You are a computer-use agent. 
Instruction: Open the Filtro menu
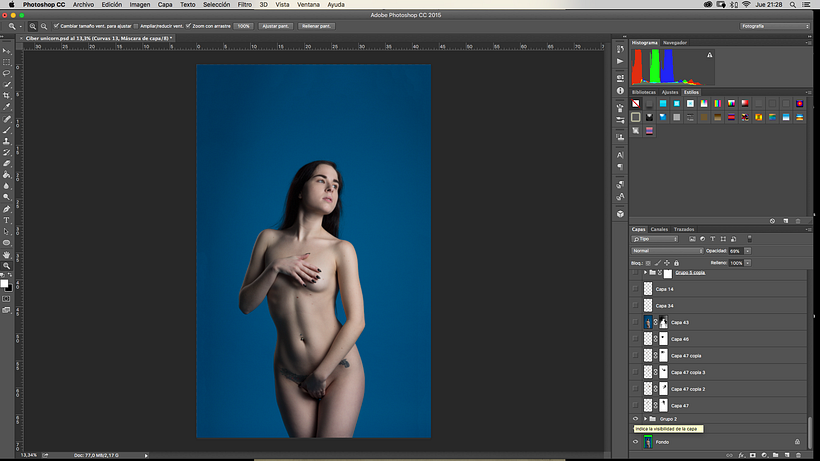pos(244,4)
